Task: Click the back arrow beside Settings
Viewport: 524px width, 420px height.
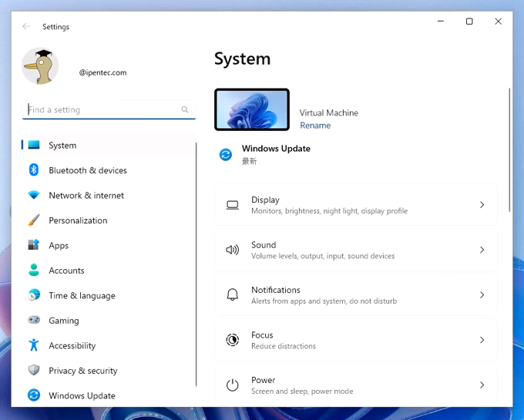Action: [26, 26]
